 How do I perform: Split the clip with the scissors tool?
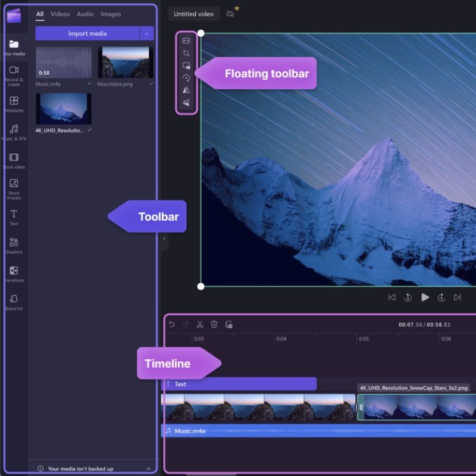[200, 323]
